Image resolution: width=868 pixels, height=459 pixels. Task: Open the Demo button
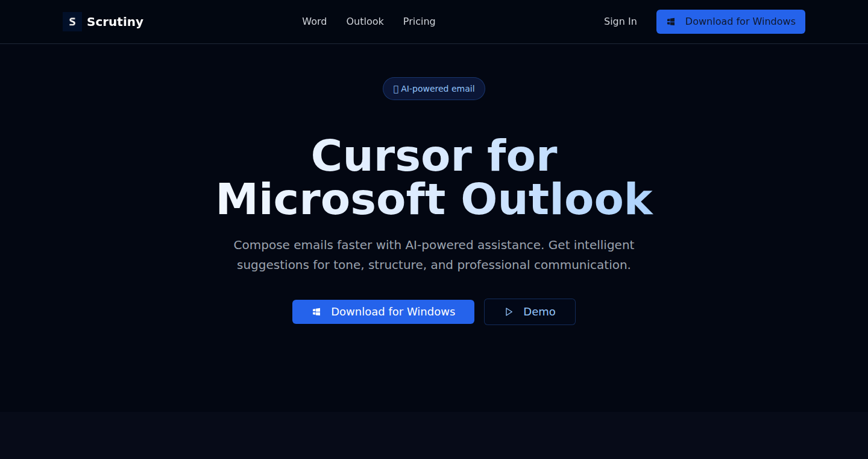[x=530, y=312]
